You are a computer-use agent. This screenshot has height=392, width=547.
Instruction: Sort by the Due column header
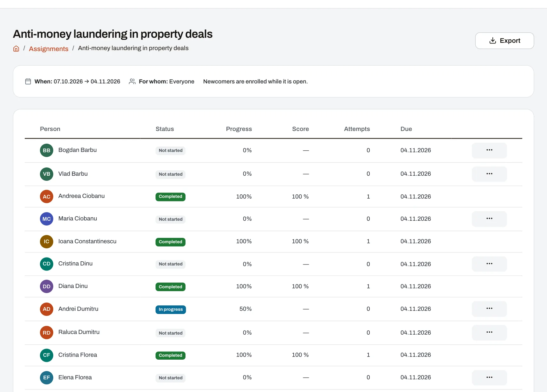[406, 129]
